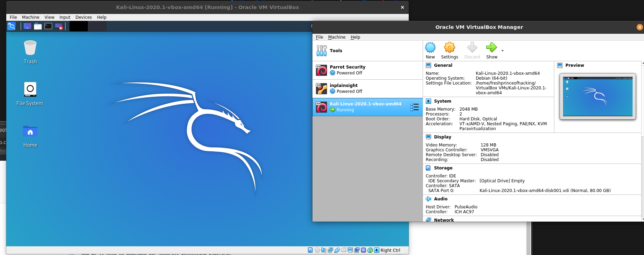Open the View menu in the Kali VM window
The height and width of the screenshot is (255, 644).
[49, 17]
